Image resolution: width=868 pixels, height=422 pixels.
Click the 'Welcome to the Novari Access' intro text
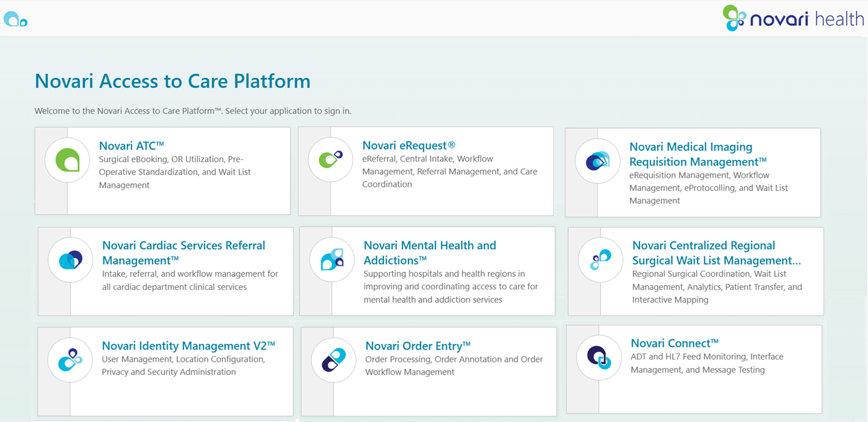(x=193, y=111)
